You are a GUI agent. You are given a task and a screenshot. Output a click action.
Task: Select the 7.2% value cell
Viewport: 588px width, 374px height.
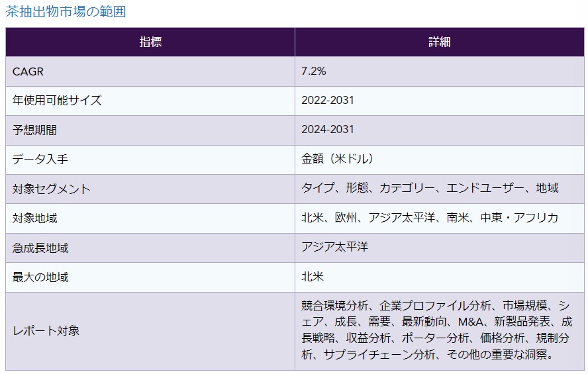coord(440,71)
